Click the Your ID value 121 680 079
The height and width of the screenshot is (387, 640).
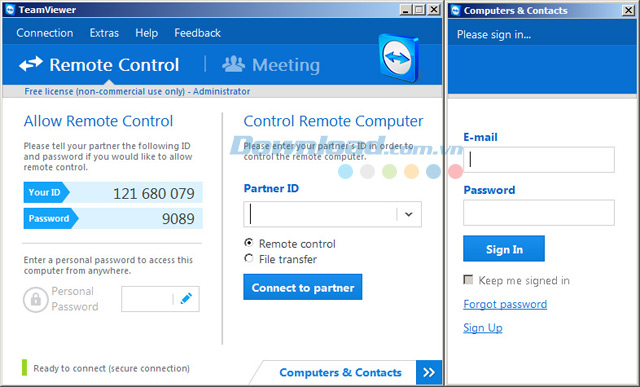(153, 193)
